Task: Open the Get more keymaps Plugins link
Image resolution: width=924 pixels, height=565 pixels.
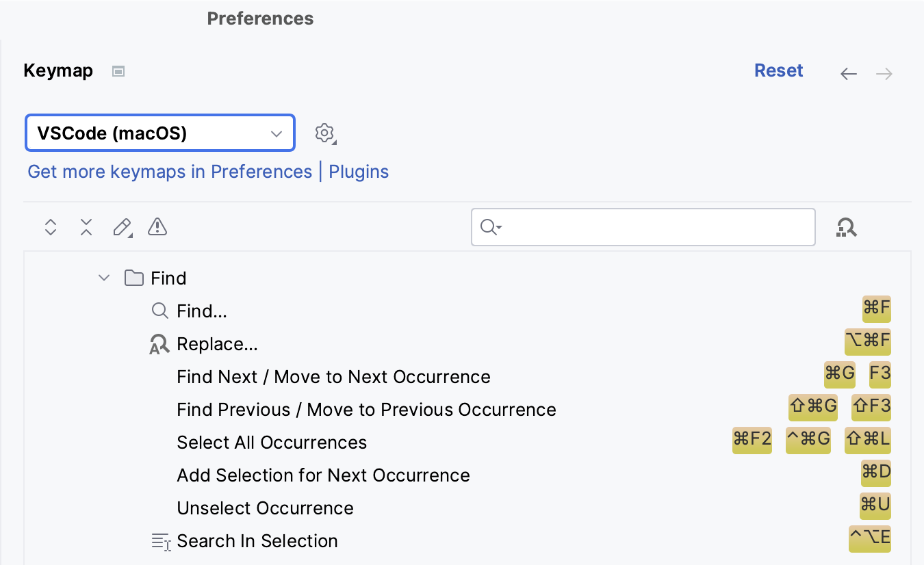Action: point(358,172)
